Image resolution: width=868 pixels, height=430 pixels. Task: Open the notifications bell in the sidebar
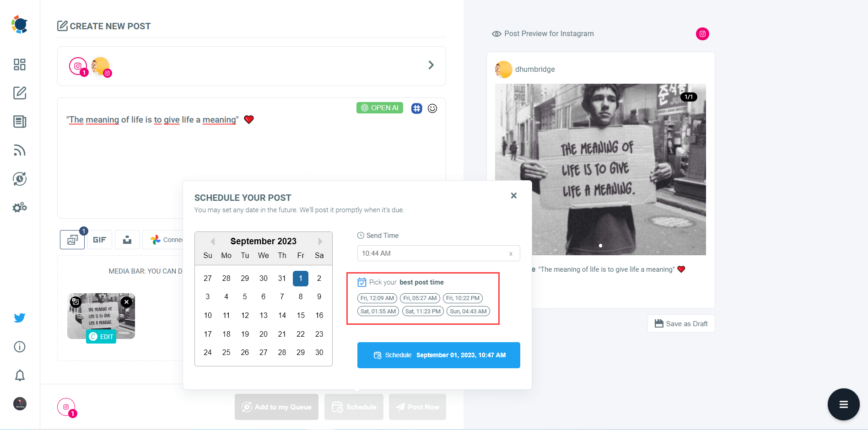(19, 375)
